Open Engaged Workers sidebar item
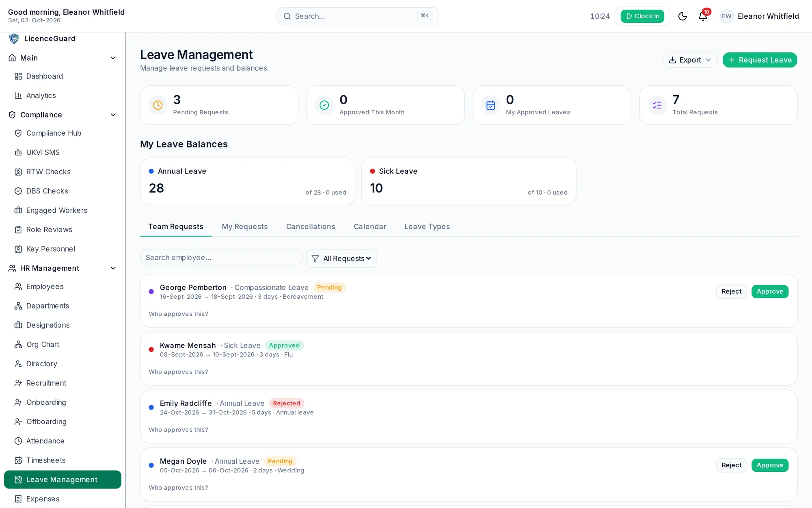 (x=63, y=211)
